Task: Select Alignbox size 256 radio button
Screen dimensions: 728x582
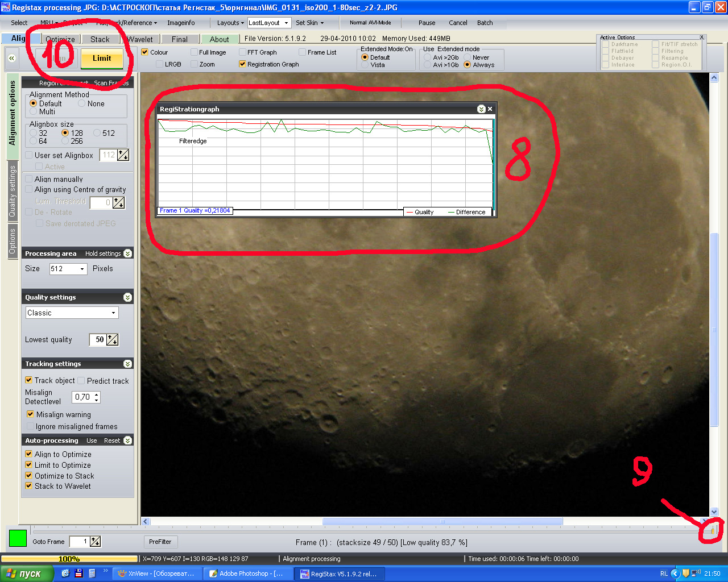Action: tap(65, 141)
